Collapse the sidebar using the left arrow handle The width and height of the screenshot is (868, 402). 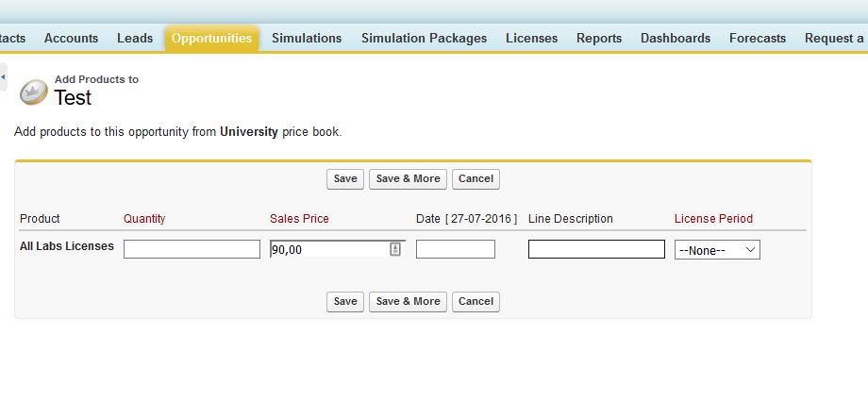(x=3, y=76)
